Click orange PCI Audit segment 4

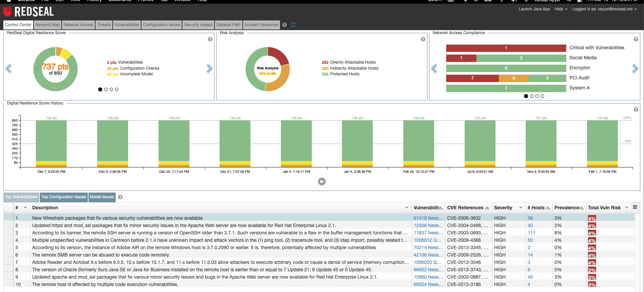click(514, 78)
